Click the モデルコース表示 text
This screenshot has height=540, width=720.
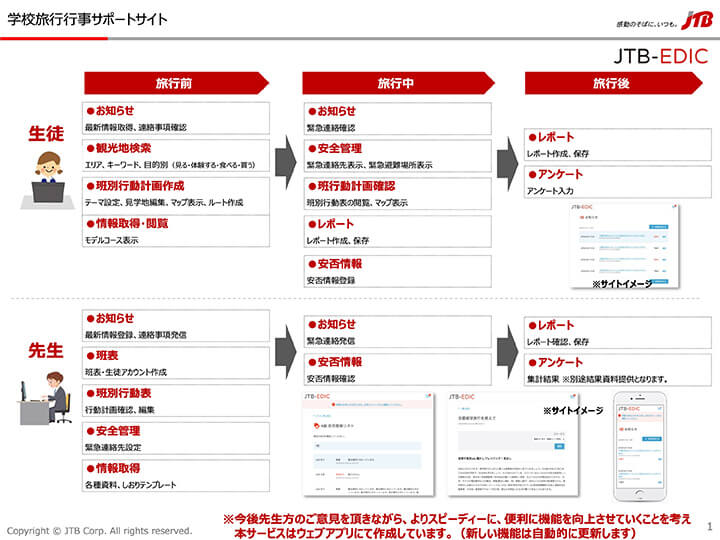point(112,240)
